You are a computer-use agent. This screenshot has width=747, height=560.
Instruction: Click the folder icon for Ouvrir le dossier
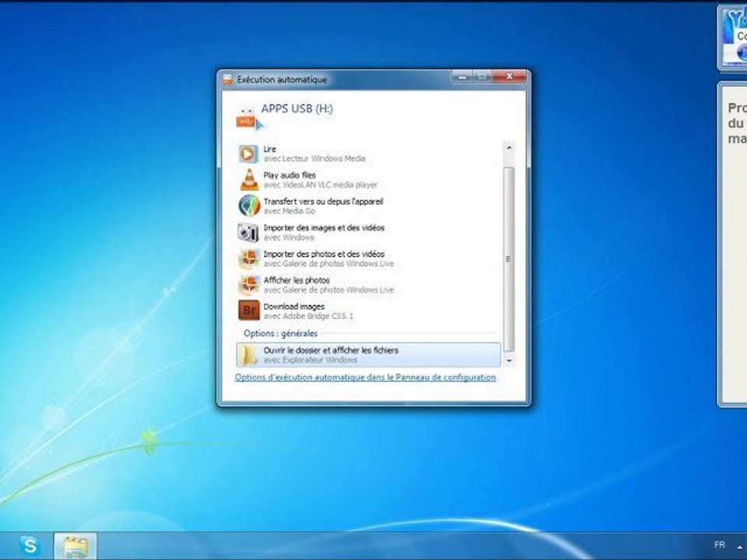point(249,355)
